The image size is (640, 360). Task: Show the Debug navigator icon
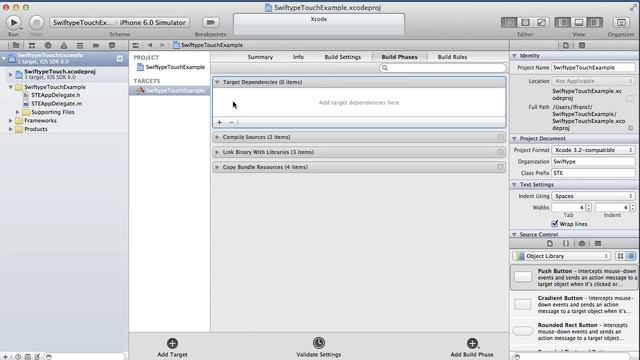tap(80, 45)
